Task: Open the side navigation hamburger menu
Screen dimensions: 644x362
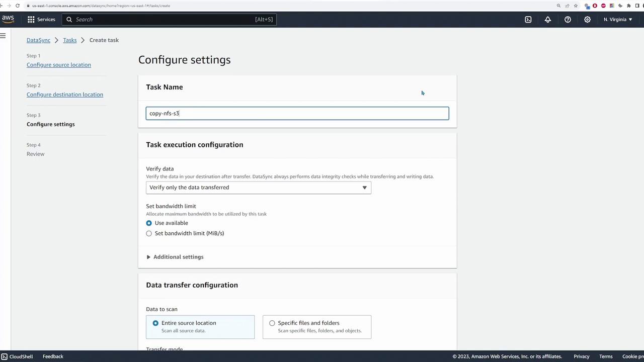Action: [3, 35]
